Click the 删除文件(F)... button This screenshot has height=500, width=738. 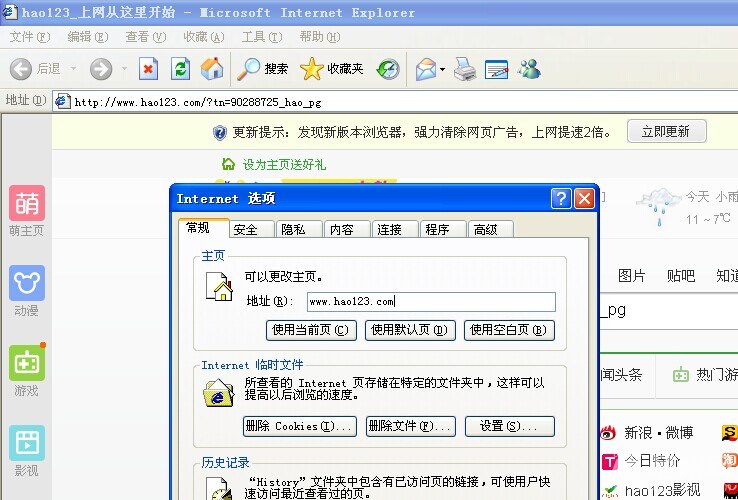pyautogui.click(x=410, y=426)
